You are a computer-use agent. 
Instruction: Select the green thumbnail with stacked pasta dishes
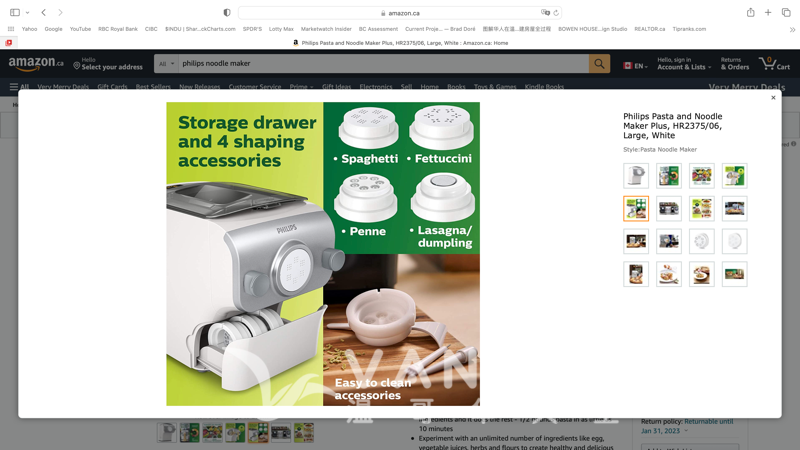702,209
